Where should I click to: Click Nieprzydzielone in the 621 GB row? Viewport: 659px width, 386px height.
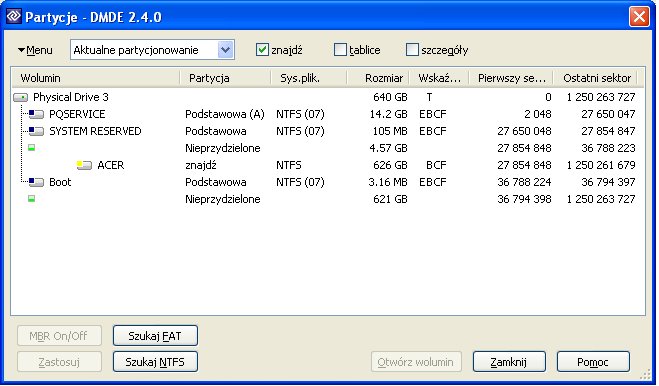[223, 199]
